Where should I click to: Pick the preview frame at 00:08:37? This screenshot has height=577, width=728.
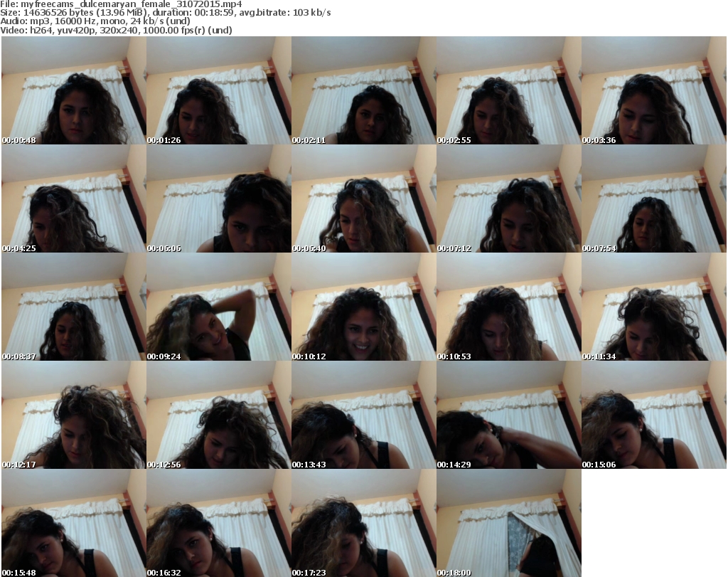[74, 307]
